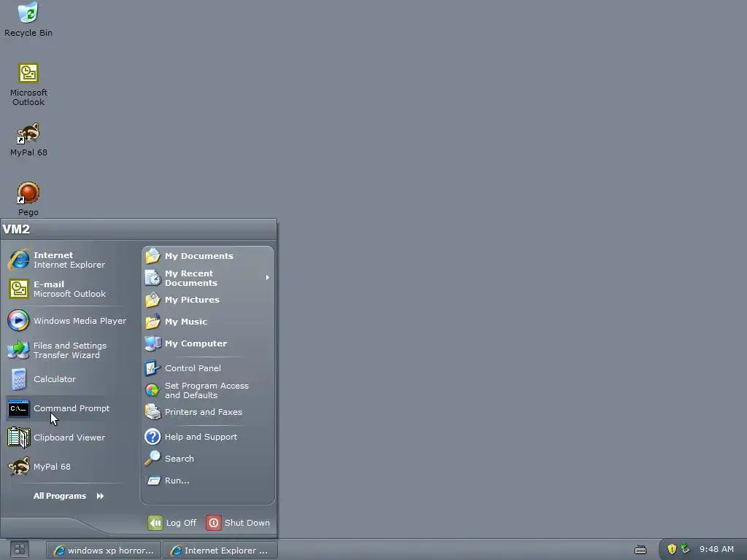The height and width of the screenshot is (560, 747).
Task: Click the Start button on taskbar
Action: [20, 550]
